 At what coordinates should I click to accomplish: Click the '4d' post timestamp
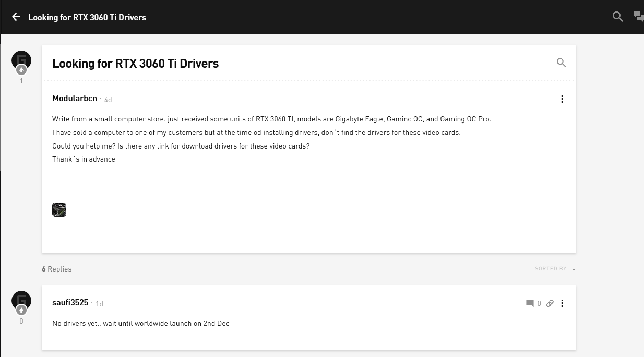108,100
